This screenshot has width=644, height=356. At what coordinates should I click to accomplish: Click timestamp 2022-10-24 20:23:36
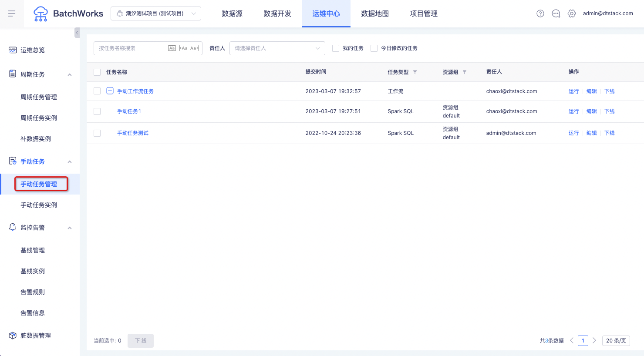coord(333,133)
